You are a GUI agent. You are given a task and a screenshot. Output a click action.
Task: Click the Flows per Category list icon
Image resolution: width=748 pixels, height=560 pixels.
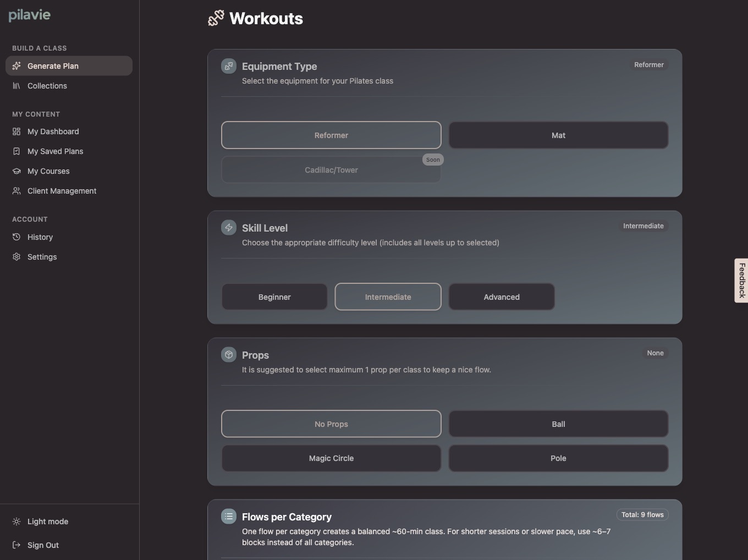click(x=229, y=517)
